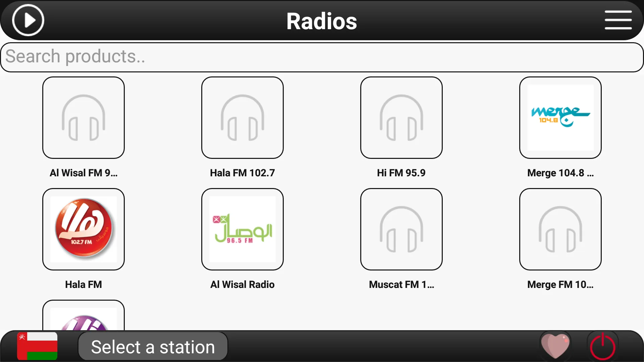Select Muscat FM station
This screenshot has width=644, height=362.
401,229
